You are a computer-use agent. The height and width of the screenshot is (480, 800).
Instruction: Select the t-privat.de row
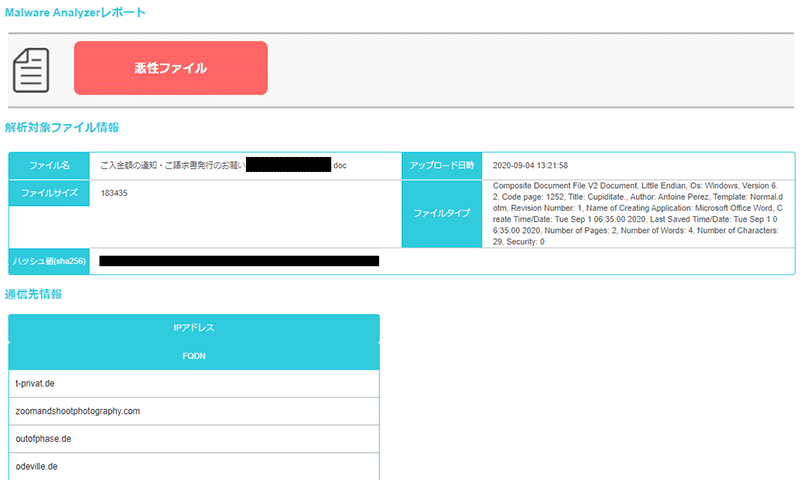click(x=194, y=384)
